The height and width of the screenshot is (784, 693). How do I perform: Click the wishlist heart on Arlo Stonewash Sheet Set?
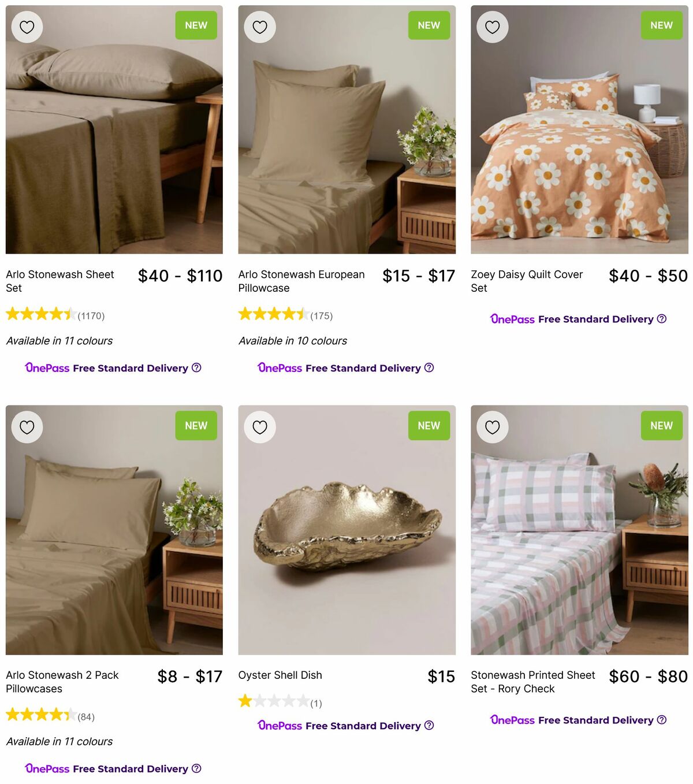(x=27, y=26)
